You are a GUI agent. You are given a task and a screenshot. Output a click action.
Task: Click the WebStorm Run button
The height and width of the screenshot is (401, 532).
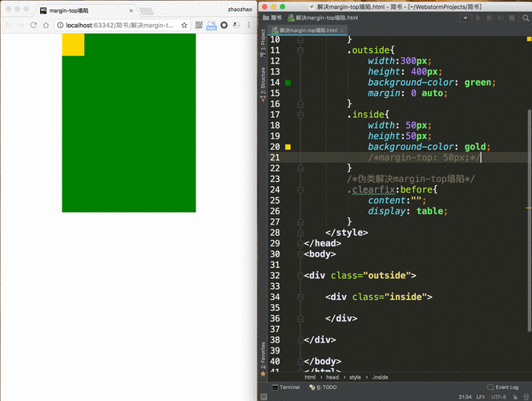pos(478,18)
